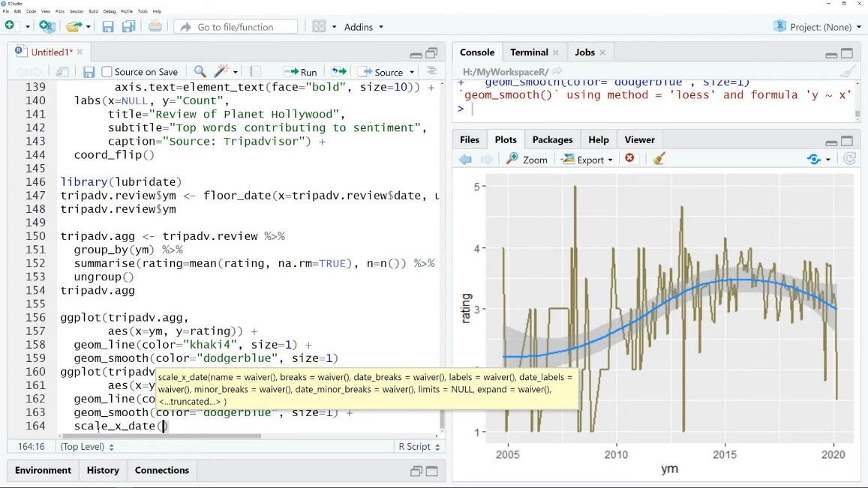
Task: Expand the Addins dropdown menu
Action: (363, 27)
